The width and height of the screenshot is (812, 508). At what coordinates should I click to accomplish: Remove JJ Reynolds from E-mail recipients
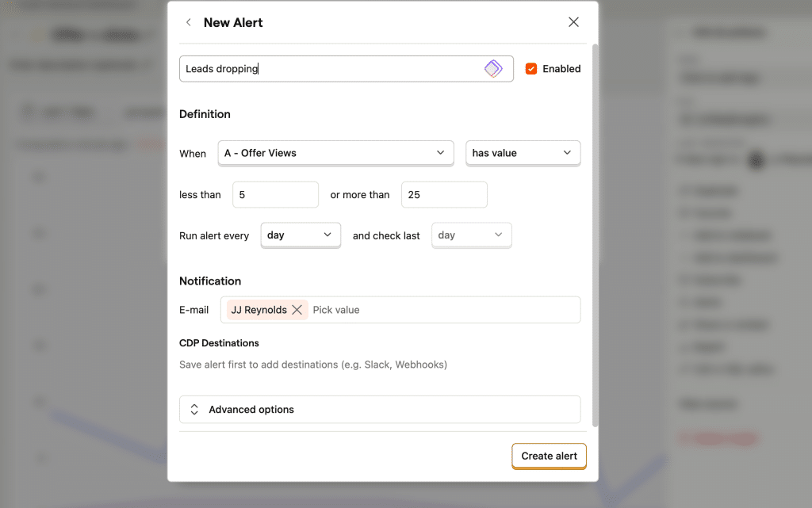click(297, 310)
